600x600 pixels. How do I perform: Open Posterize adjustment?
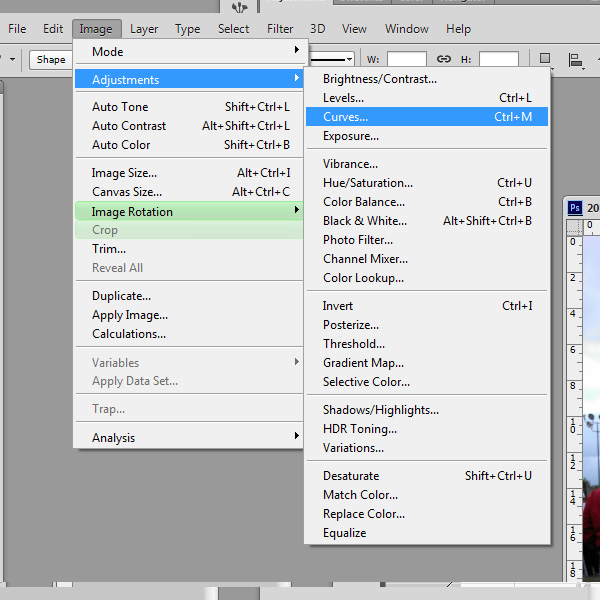point(427,325)
